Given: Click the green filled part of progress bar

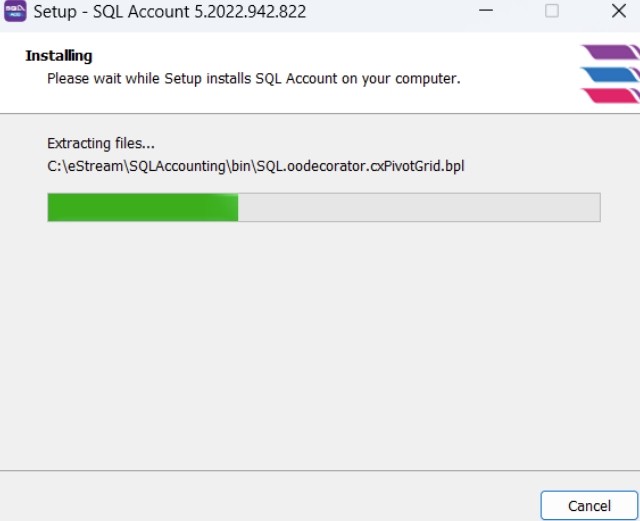Looking at the screenshot, I should [142, 207].
